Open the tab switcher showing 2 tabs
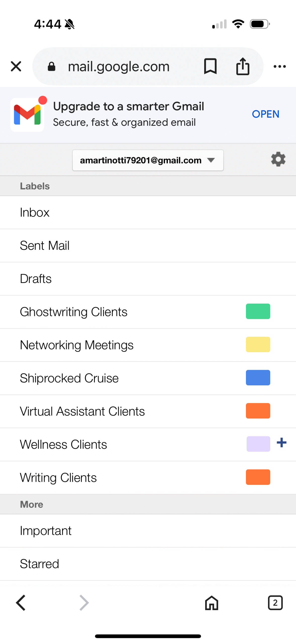The image size is (296, 644). click(x=275, y=603)
